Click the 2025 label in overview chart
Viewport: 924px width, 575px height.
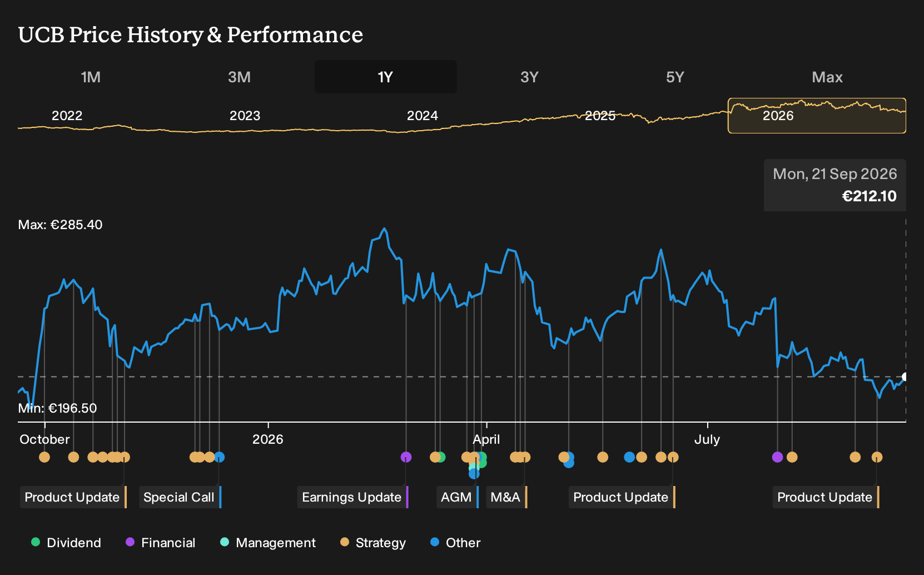point(600,116)
